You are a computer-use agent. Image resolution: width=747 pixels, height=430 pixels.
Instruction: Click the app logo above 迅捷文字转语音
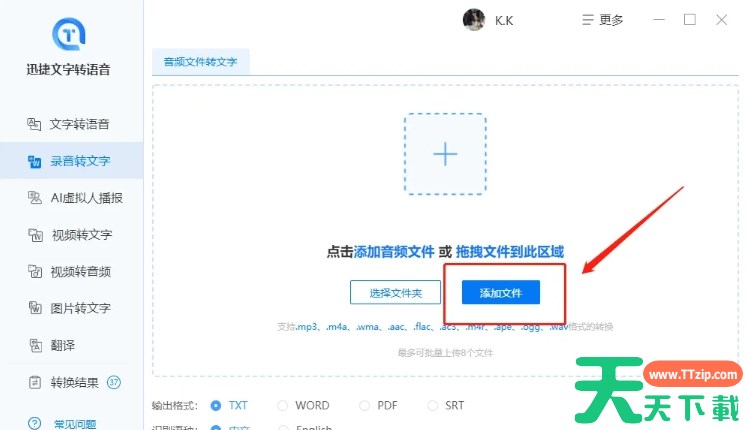tap(69, 34)
